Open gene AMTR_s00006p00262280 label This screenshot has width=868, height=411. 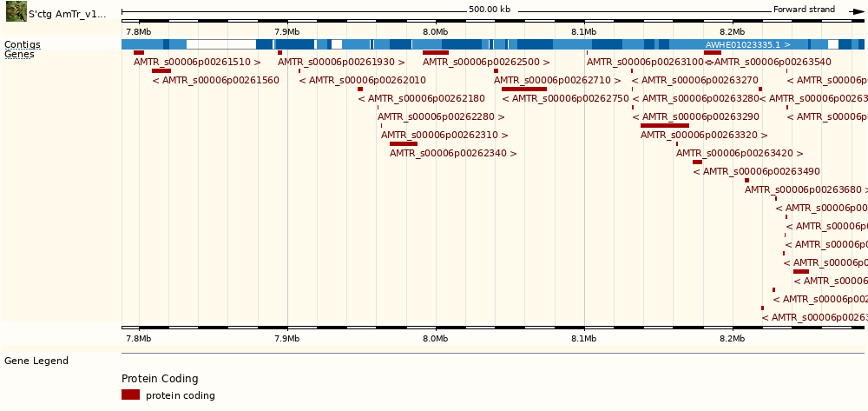441,117
